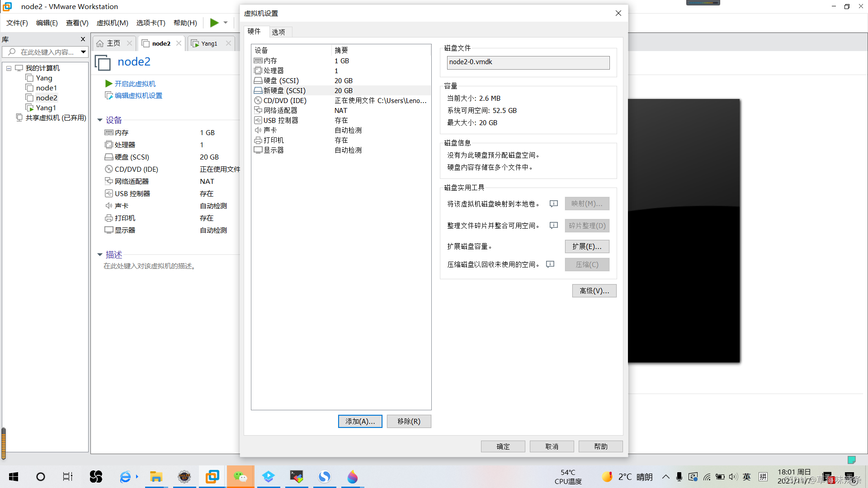
Task: Click the green power-on play toolbar icon
Action: [214, 23]
